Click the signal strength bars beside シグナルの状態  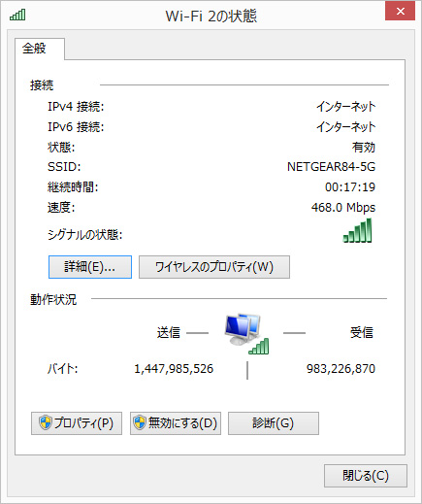pos(358,230)
